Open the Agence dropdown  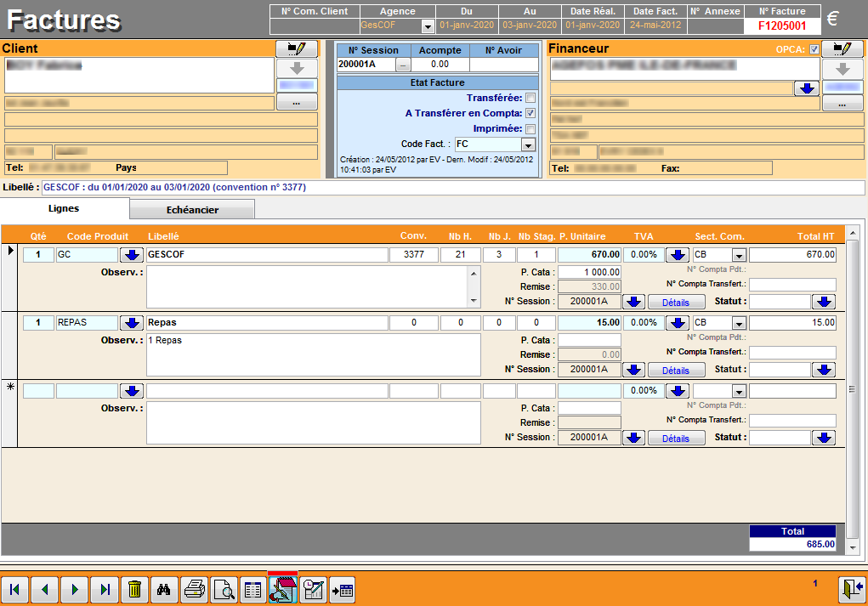[428, 26]
